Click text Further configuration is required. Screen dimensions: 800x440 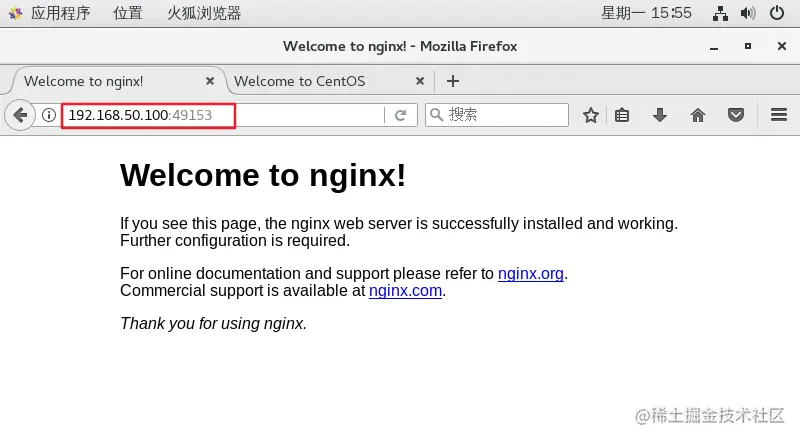(235, 240)
